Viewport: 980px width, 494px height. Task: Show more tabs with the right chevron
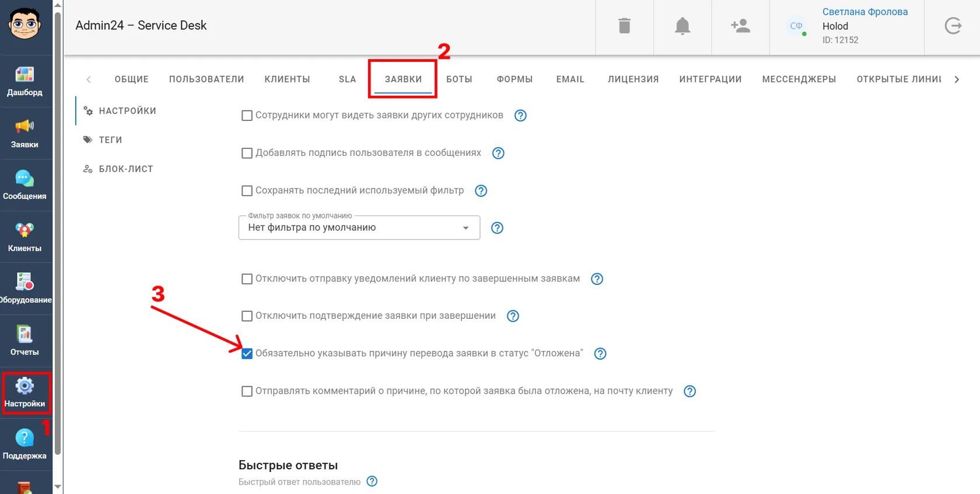coord(957,79)
